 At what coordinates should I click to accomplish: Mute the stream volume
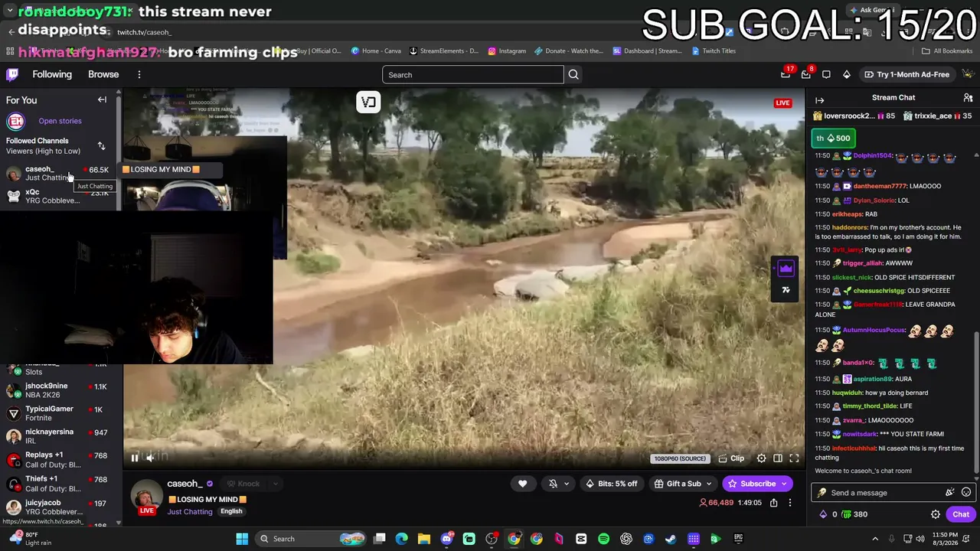coord(150,458)
